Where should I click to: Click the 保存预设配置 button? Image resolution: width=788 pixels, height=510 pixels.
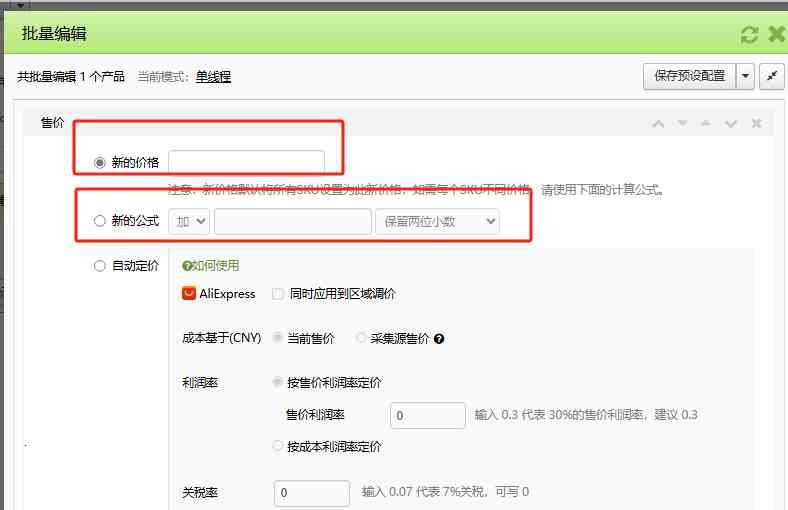click(x=690, y=76)
